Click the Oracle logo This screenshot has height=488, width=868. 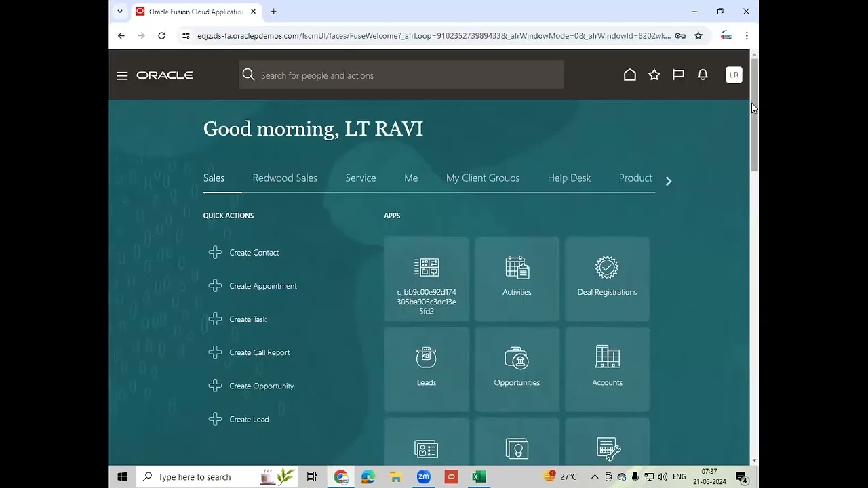(x=165, y=75)
